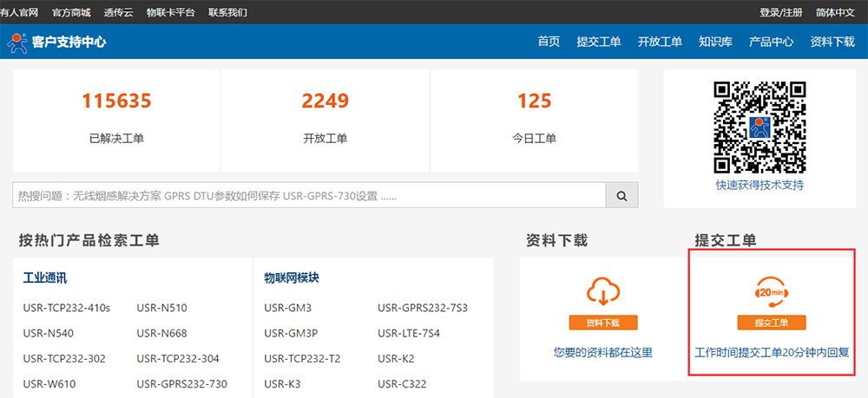Click the 客户支持中心 logo icon

(16, 42)
